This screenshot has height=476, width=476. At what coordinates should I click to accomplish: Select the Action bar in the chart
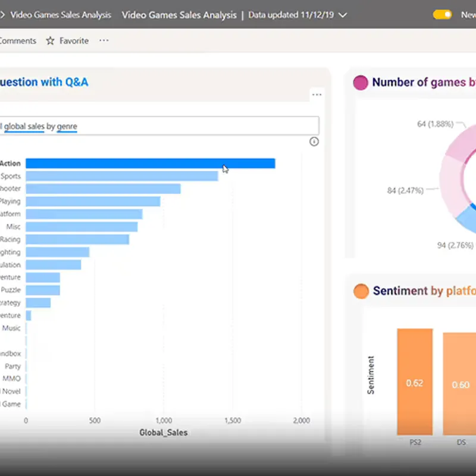pos(151,163)
